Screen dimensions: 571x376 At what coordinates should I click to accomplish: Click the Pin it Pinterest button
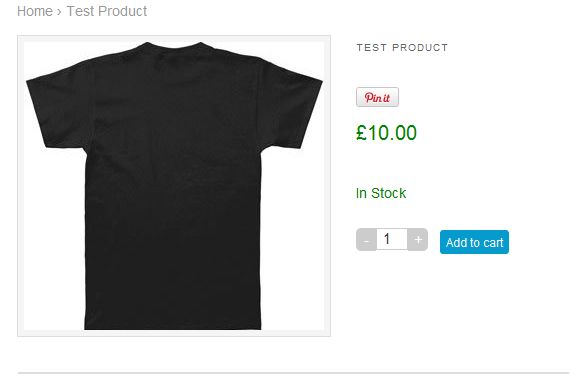[377, 97]
